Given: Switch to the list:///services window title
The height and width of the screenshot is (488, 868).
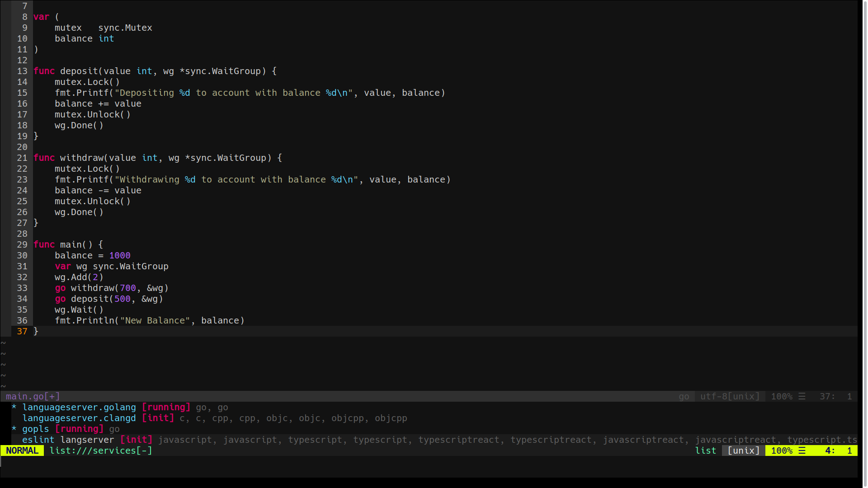Looking at the screenshot, I should pyautogui.click(x=94, y=450).
